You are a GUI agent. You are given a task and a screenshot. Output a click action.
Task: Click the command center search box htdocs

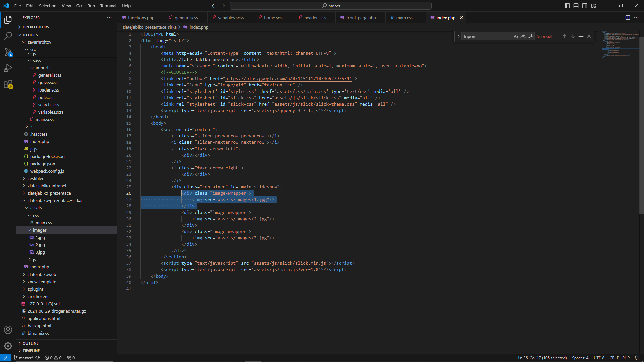click(x=331, y=6)
